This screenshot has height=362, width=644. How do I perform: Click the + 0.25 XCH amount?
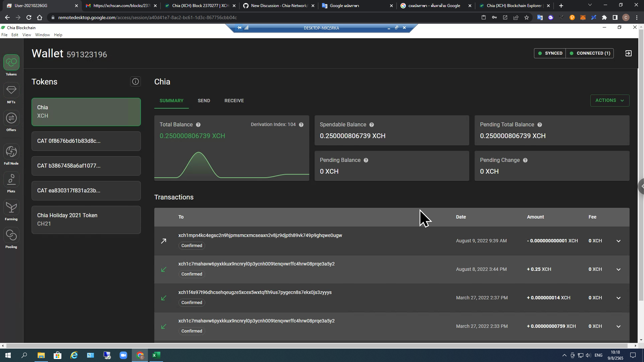(x=539, y=269)
